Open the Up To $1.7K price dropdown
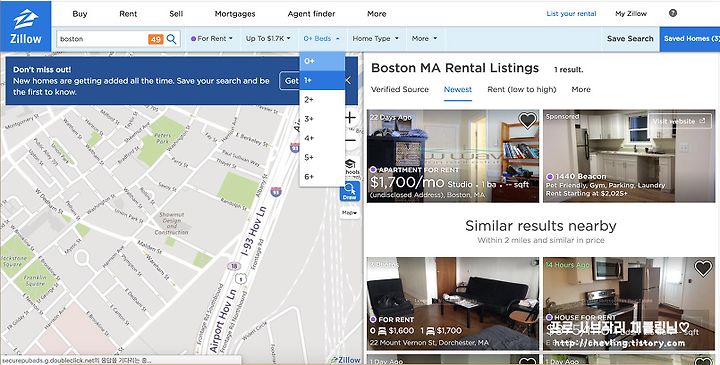 coord(268,39)
